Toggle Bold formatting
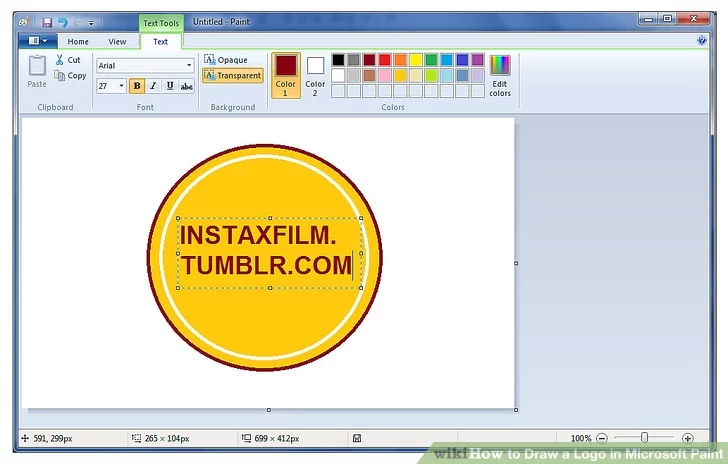728x464 pixels. pyautogui.click(x=137, y=86)
